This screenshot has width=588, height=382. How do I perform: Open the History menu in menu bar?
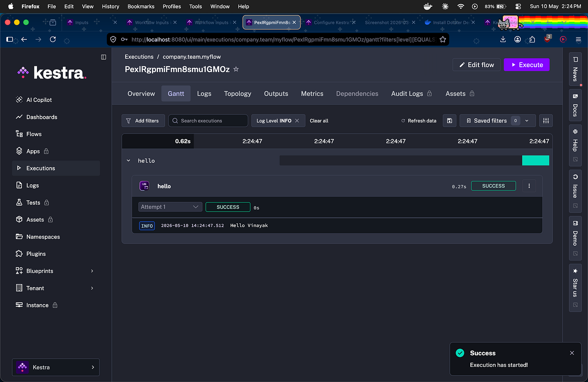(110, 6)
